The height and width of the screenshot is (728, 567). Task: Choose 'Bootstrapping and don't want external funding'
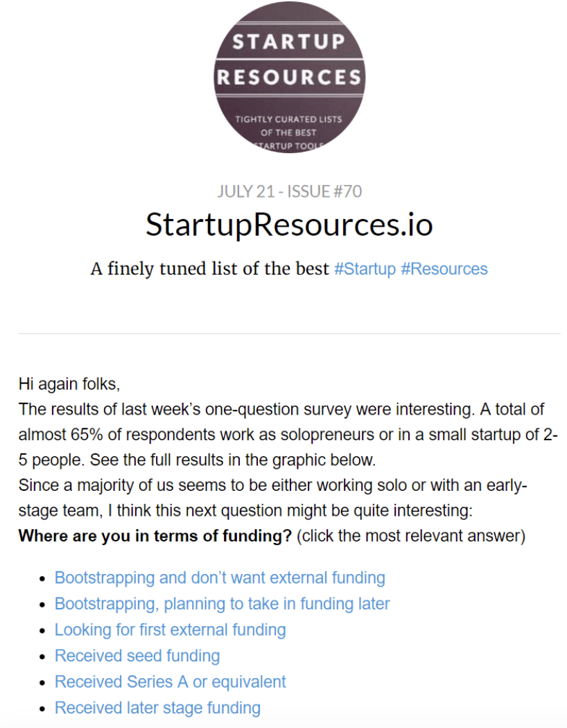coord(220,578)
